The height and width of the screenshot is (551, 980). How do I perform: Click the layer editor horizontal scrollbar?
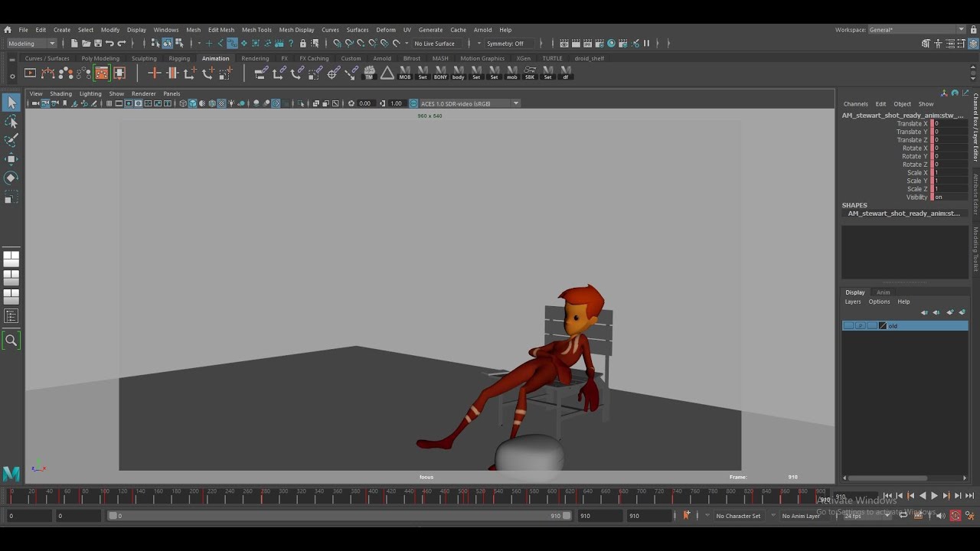point(888,478)
